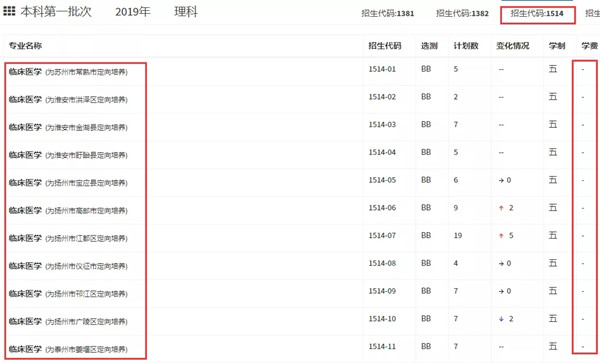
Task: Click plan count 2 in row 1514-02
Action: coord(456,97)
